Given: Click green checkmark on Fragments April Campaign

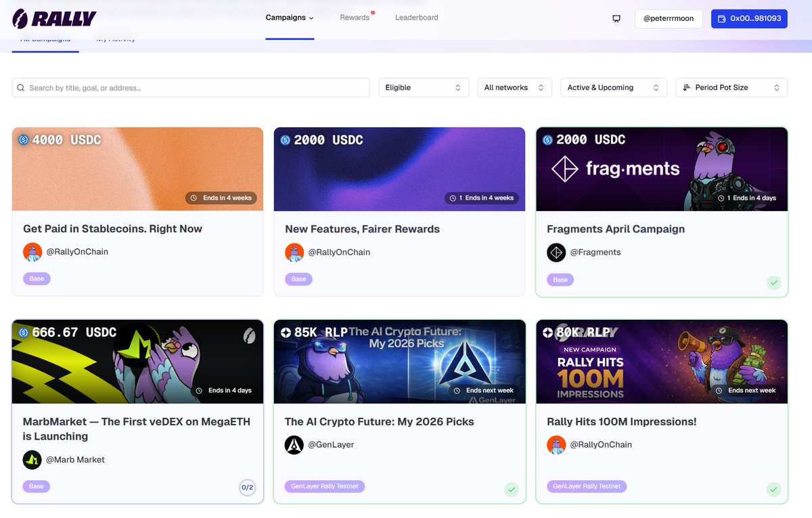Looking at the screenshot, I should [773, 283].
